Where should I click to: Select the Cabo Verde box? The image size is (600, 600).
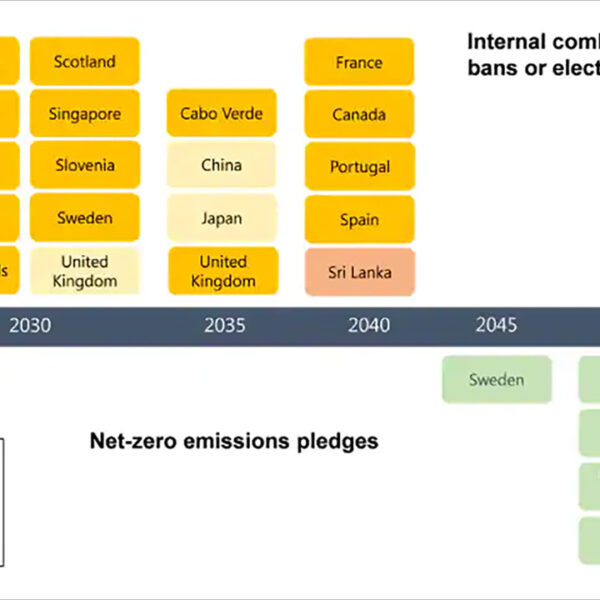[x=221, y=114]
